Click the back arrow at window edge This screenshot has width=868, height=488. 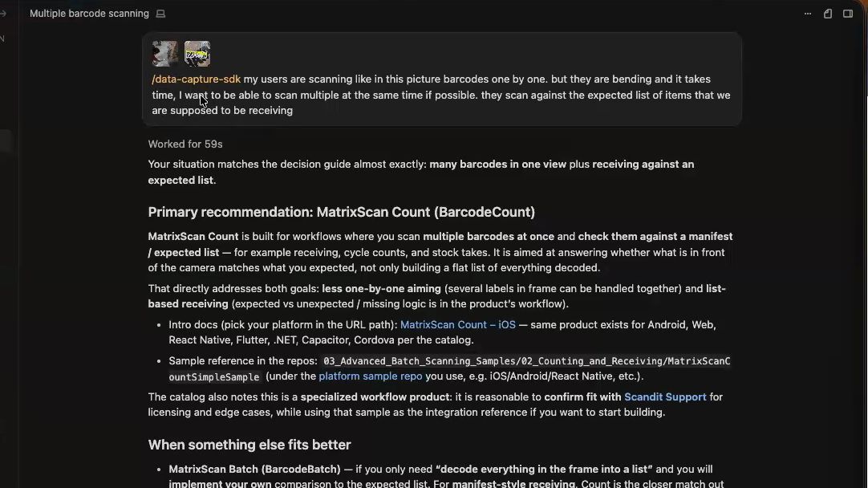[3, 14]
